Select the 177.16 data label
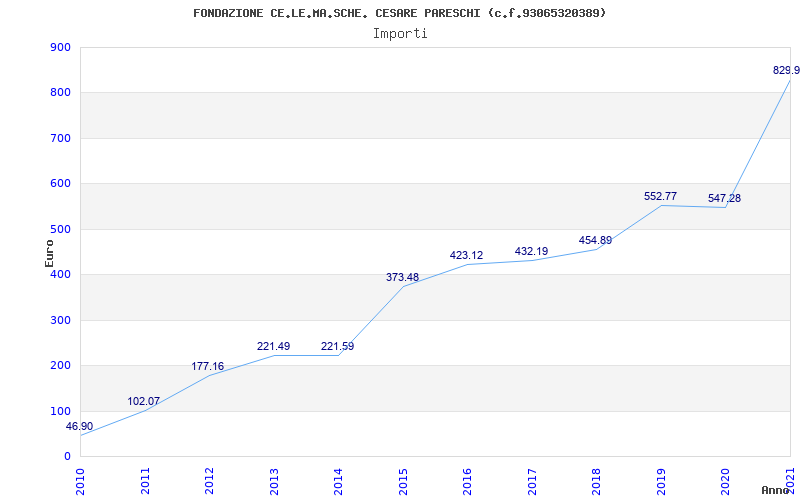This screenshot has height=500, width=800. coord(208,366)
